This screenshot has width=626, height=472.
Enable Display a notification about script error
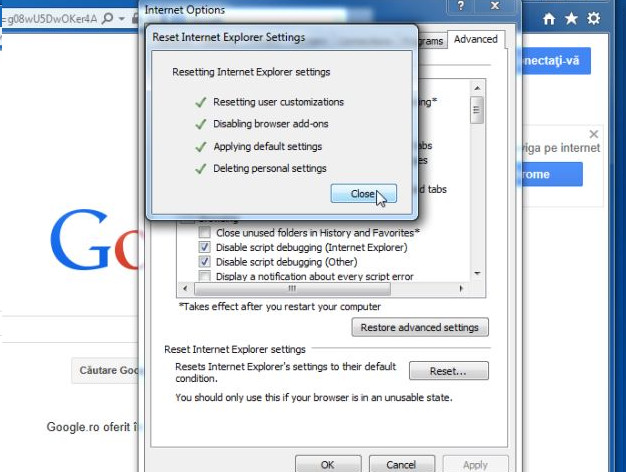pos(205,276)
